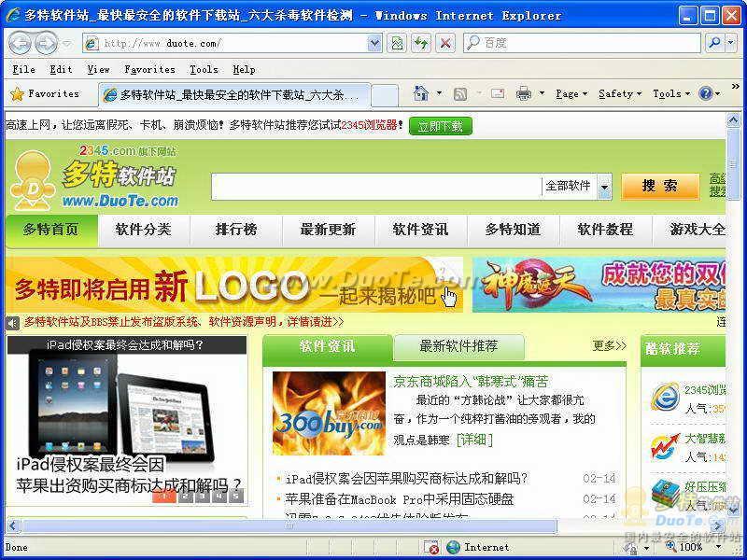This screenshot has height=560, width=747.
Task: Click the 多特软件站 site logo
Action: 95,178
